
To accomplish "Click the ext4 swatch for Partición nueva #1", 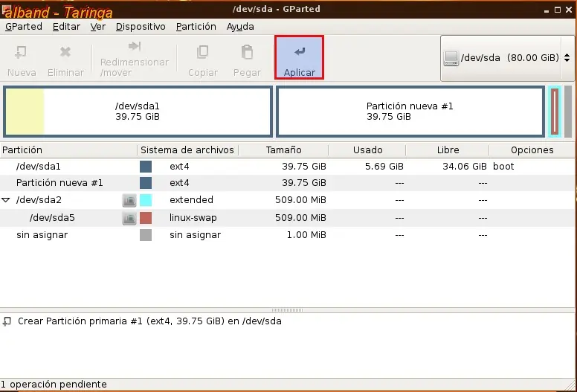I will pos(146,183).
